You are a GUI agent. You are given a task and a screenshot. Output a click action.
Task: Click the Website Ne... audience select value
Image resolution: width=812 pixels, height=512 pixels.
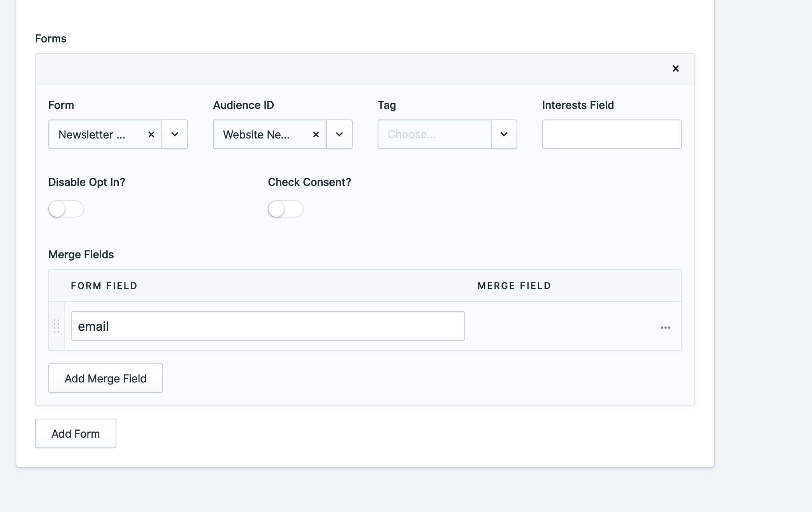pyautogui.click(x=256, y=135)
